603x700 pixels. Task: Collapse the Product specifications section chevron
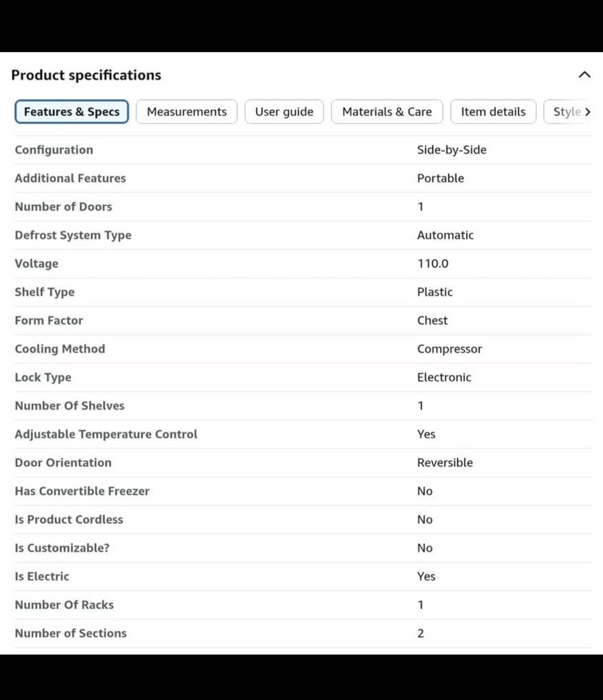point(584,75)
